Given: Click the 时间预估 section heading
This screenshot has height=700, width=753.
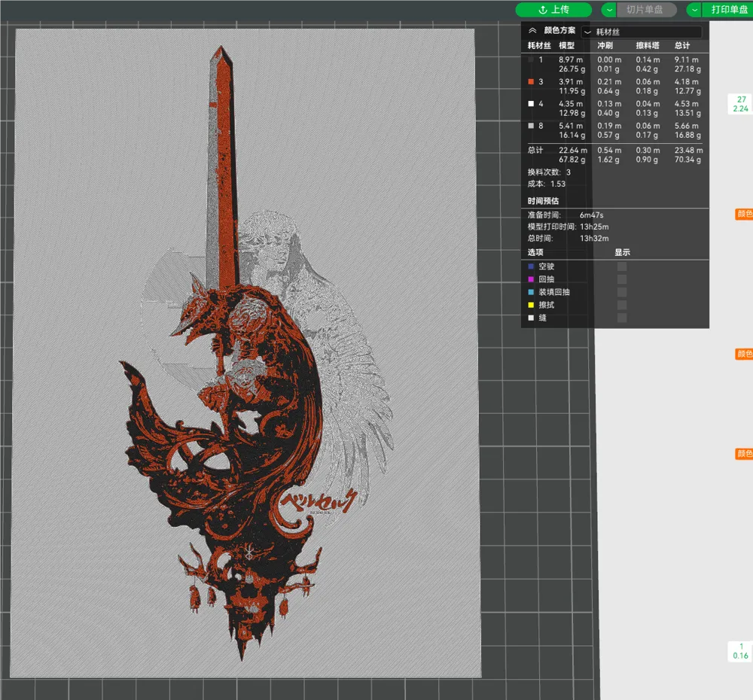Looking at the screenshot, I should [x=543, y=201].
